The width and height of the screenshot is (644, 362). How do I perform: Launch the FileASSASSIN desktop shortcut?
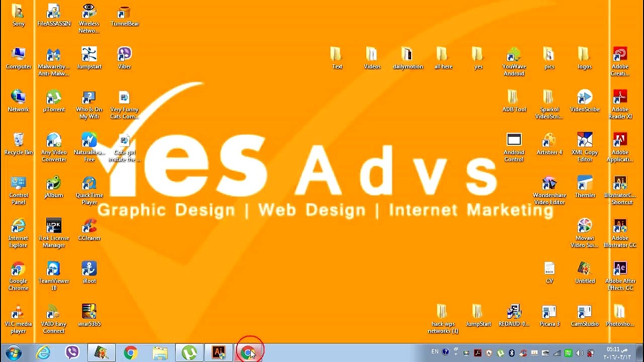54,16
